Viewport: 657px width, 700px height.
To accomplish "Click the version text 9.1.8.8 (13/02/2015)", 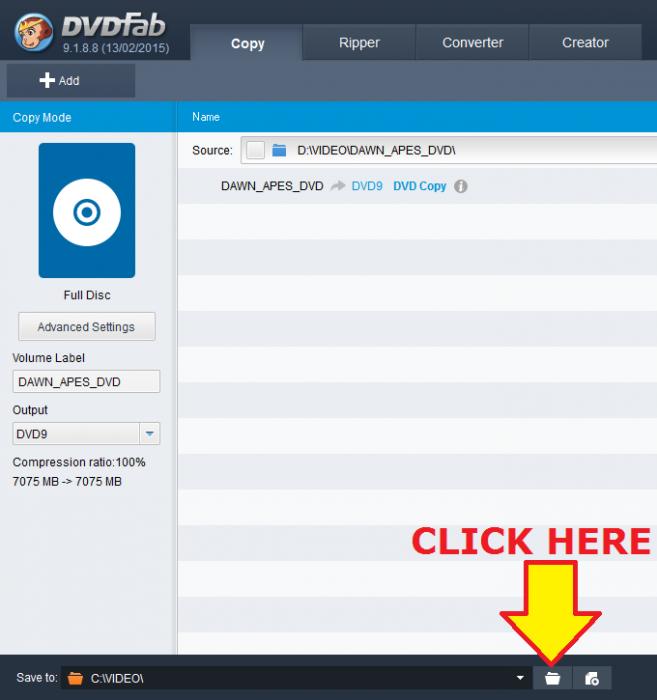I will [x=116, y=48].
